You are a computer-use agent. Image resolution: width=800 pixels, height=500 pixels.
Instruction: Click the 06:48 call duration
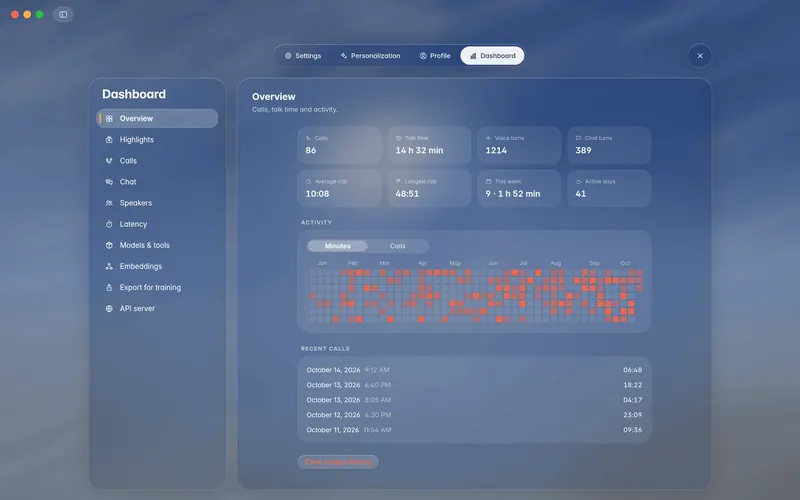[633, 370]
